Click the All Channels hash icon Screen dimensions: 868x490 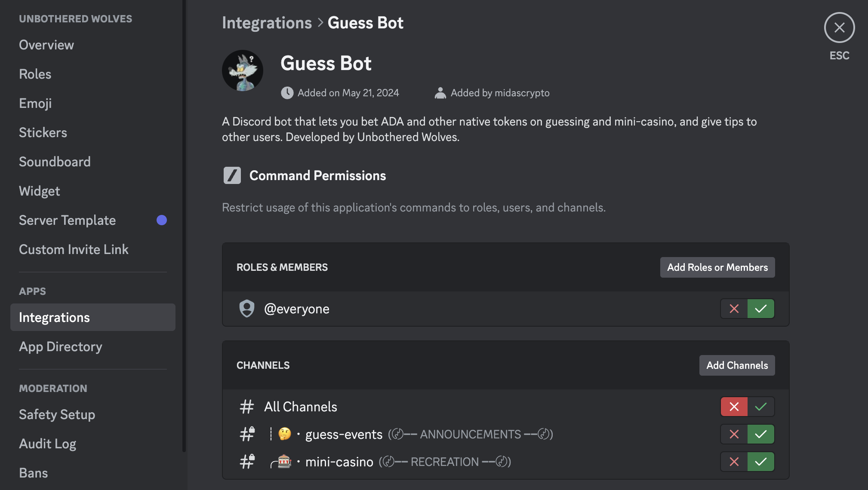pos(247,407)
